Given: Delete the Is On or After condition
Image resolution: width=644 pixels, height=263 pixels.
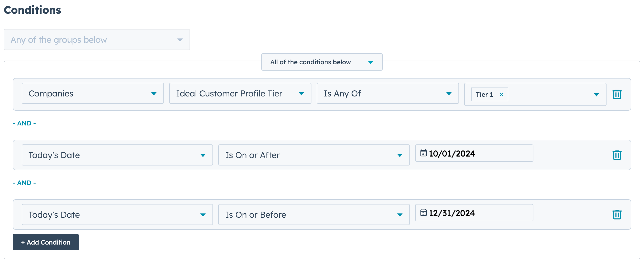Looking at the screenshot, I should point(617,155).
